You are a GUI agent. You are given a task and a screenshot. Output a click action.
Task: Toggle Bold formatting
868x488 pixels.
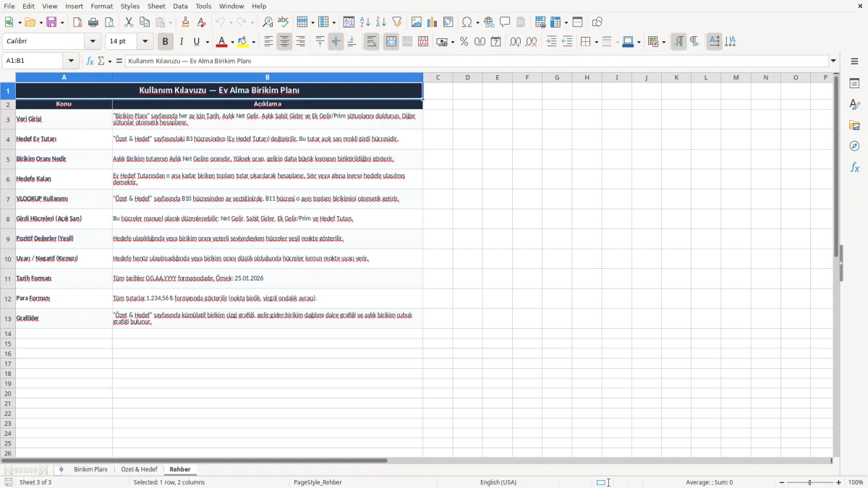pyautogui.click(x=166, y=42)
